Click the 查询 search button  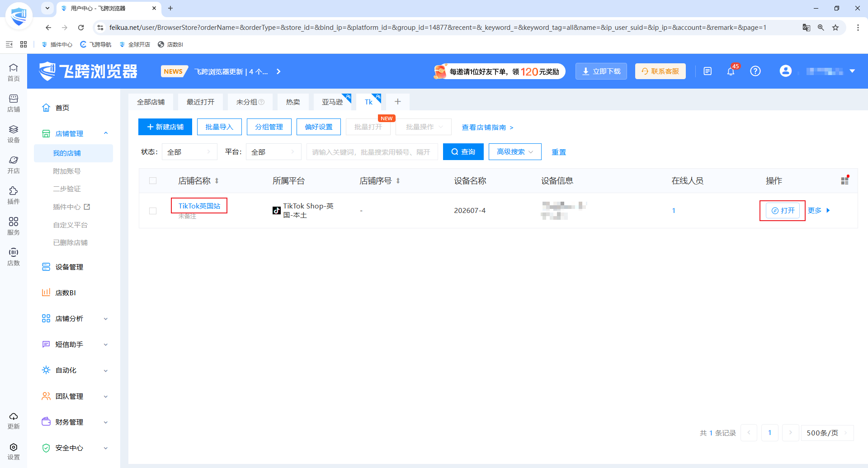pyautogui.click(x=463, y=152)
